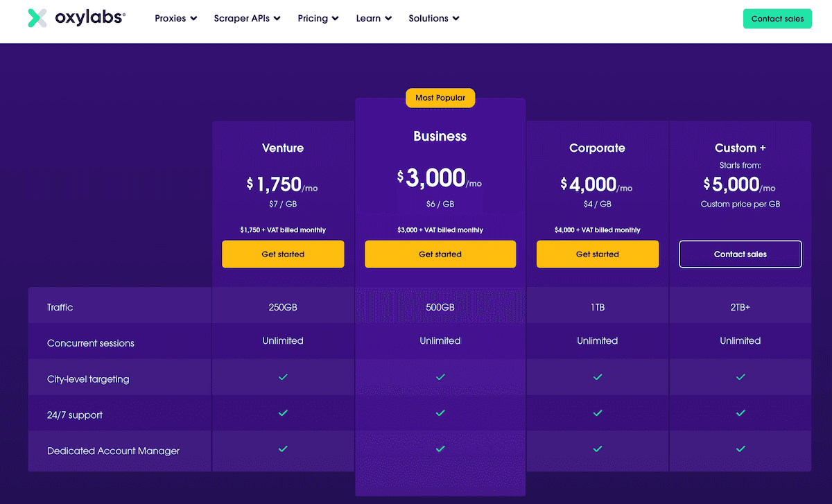Click the 500GB traffic cell
832x504 pixels.
click(440, 306)
